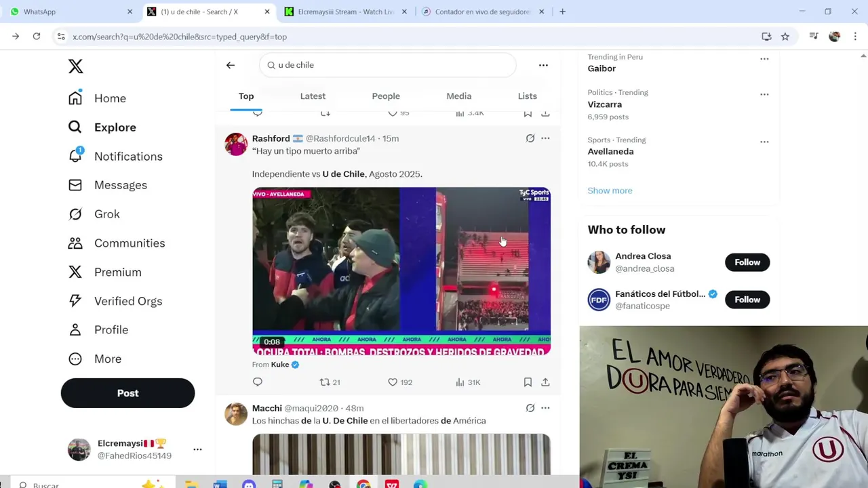Like previous post with 95 likes
The height and width of the screenshot is (488, 868).
(x=399, y=113)
